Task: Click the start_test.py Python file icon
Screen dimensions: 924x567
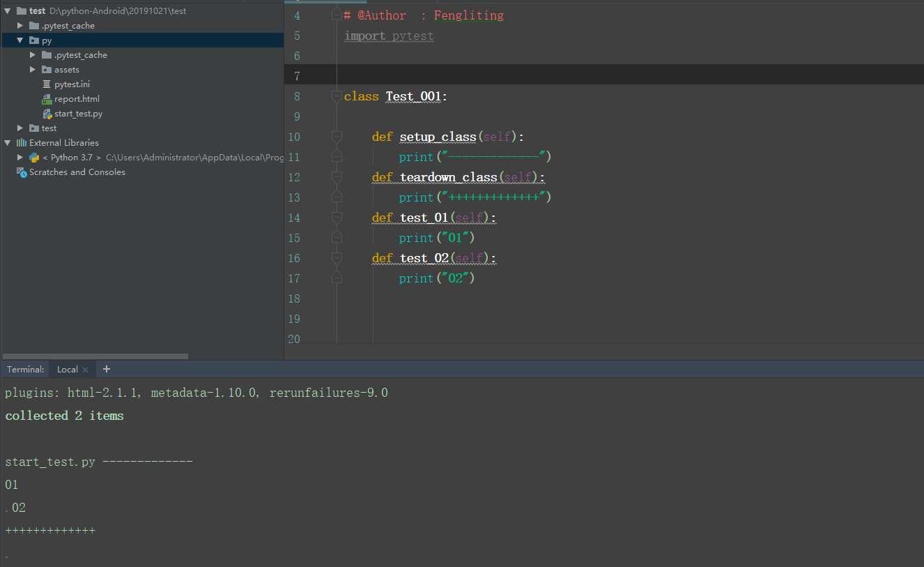Action: pos(47,113)
